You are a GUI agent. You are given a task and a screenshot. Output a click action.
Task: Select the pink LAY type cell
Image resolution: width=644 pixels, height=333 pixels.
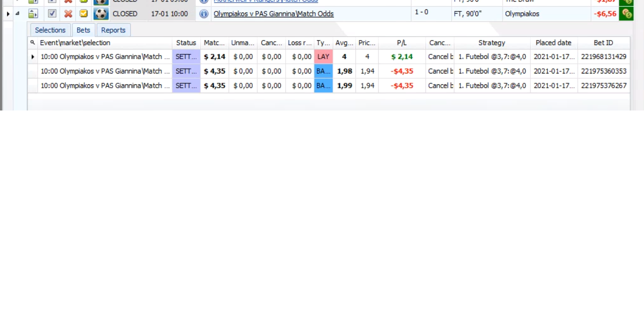(x=324, y=57)
